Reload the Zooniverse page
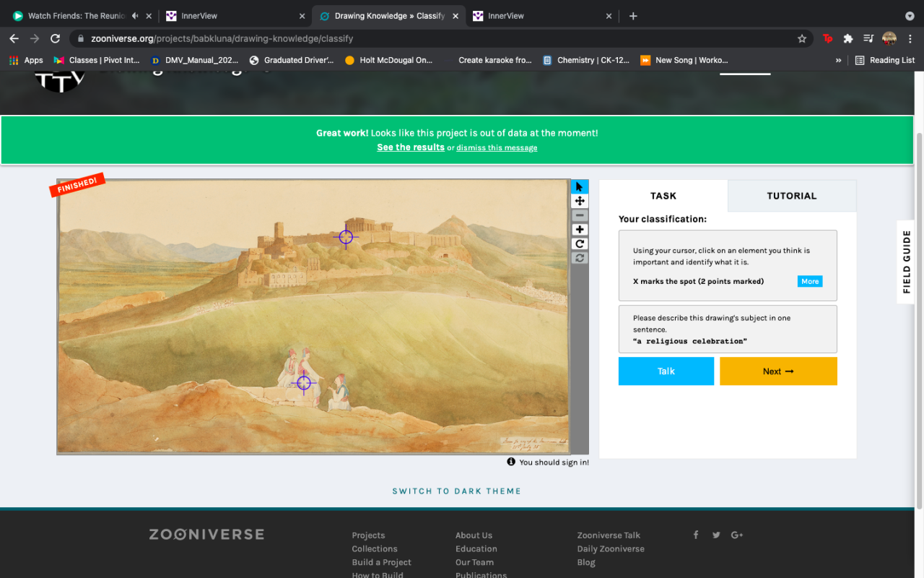The image size is (924, 578). pos(55,38)
